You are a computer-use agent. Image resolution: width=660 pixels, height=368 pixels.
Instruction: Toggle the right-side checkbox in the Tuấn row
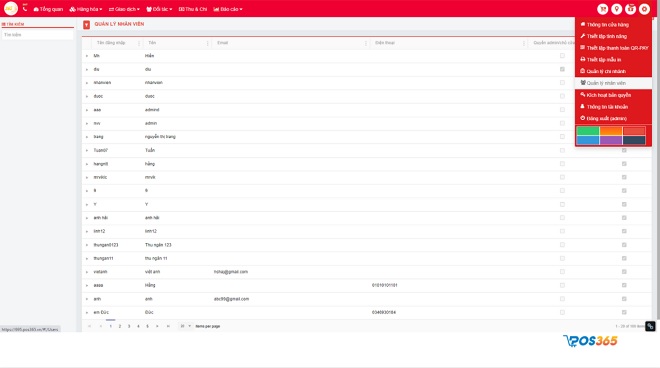click(x=624, y=150)
